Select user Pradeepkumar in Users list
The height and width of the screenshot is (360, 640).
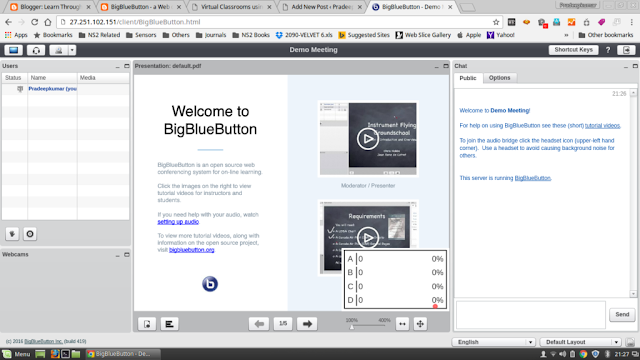52,89
